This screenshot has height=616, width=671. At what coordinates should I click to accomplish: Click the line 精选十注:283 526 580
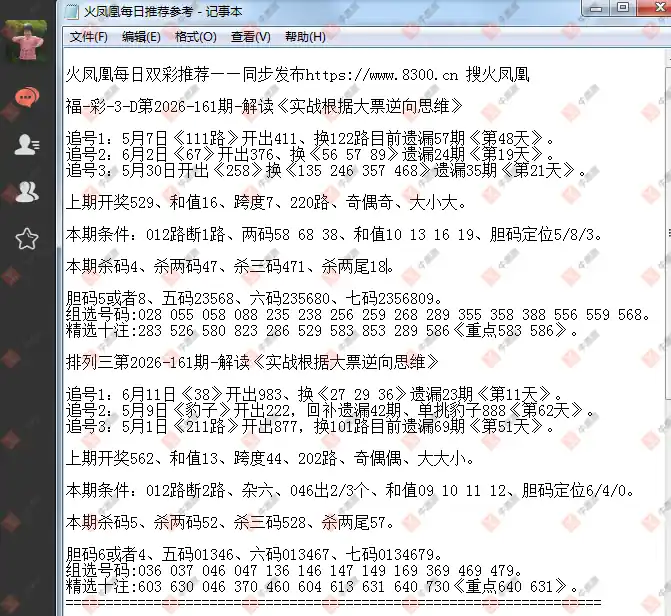point(322,330)
